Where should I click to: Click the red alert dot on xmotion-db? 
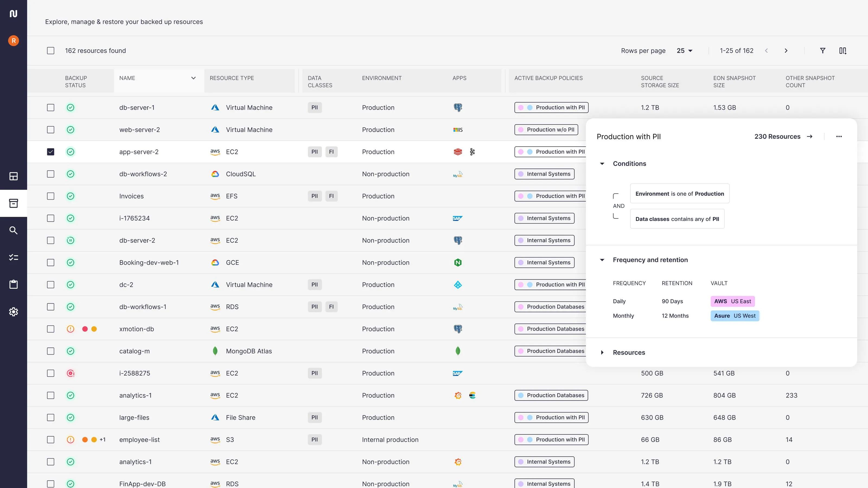(85, 329)
